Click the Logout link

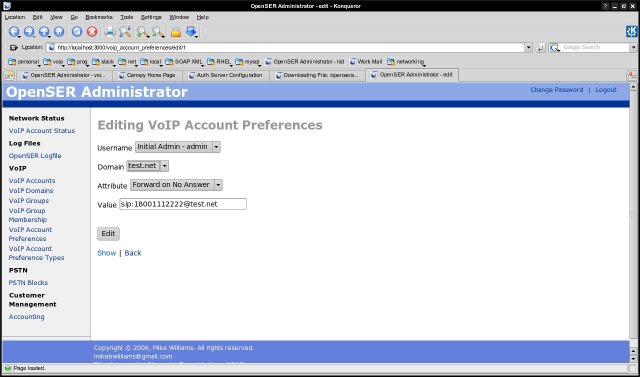[x=606, y=90]
